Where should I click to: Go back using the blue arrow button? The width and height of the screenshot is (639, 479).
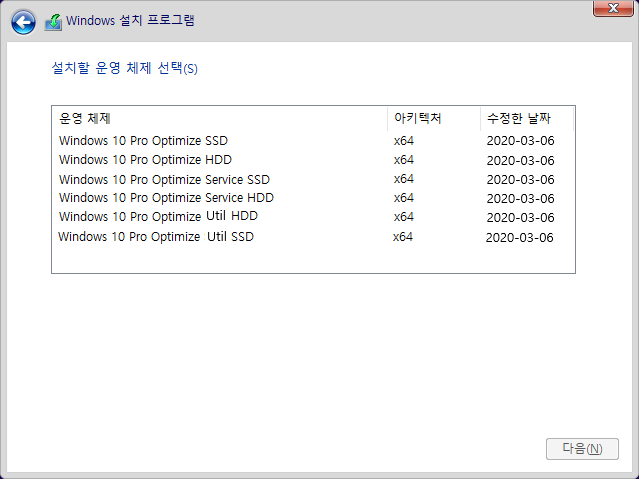coord(23,22)
